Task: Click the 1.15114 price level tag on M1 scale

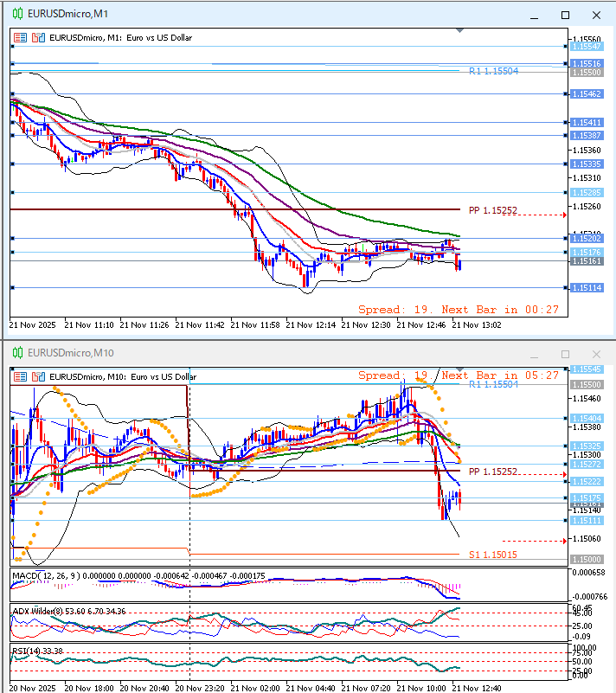Action: pos(586,288)
